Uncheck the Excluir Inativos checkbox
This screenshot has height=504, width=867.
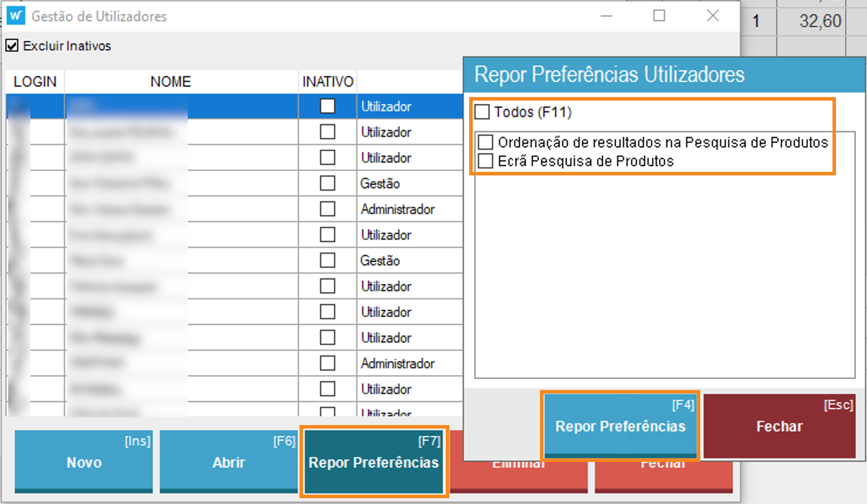click(x=12, y=46)
